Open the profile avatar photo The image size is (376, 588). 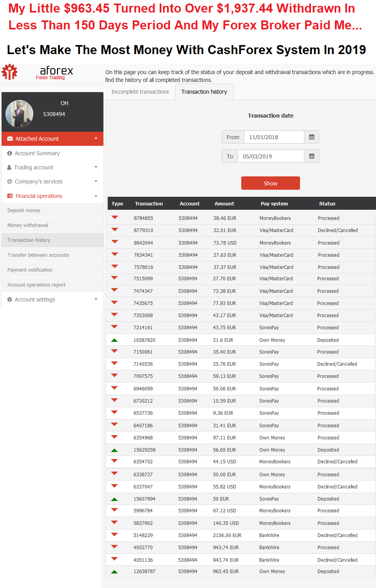pos(19,114)
